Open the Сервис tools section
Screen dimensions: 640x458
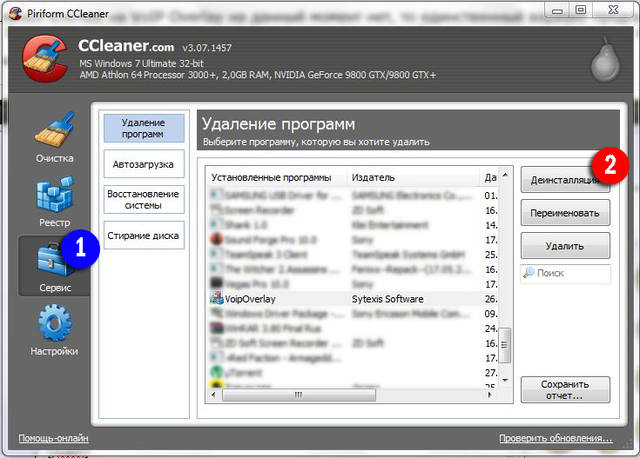coord(54,266)
